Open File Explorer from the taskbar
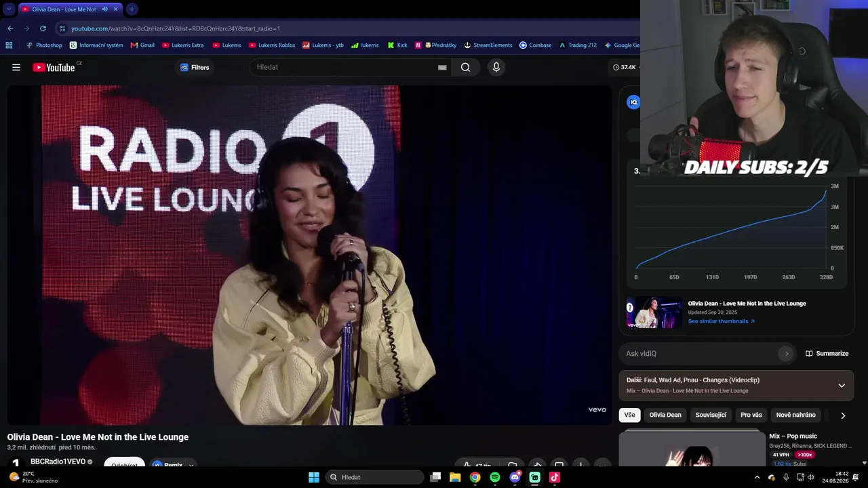This screenshot has width=868, height=488. click(x=455, y=477)
